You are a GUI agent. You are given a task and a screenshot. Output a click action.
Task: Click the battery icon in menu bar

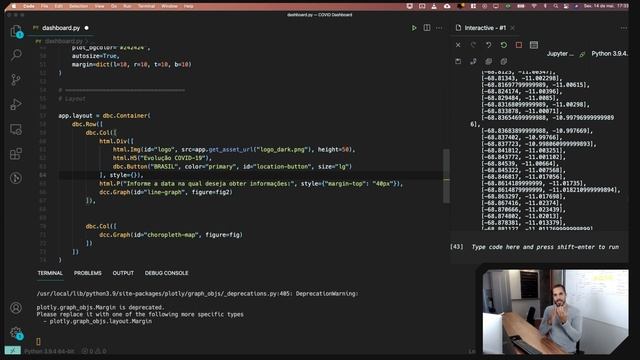pos(521,6)
